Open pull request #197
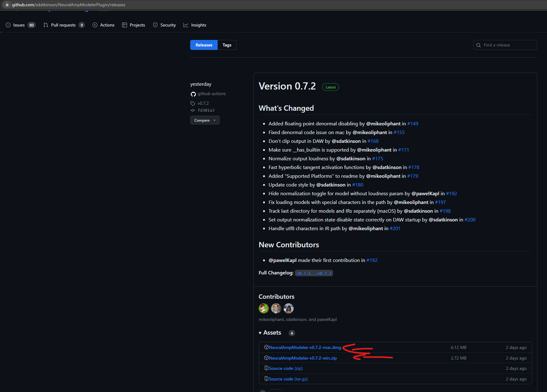Screen dimensions: 547x392 coord(440,202)
